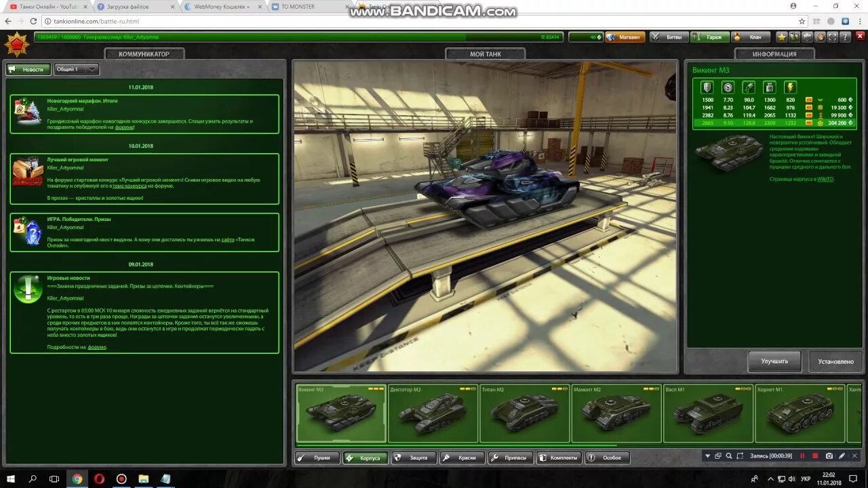Open the Гараж garage section
Screen dimensions: 868x488
pyautogui.click(x=709, y=37)
